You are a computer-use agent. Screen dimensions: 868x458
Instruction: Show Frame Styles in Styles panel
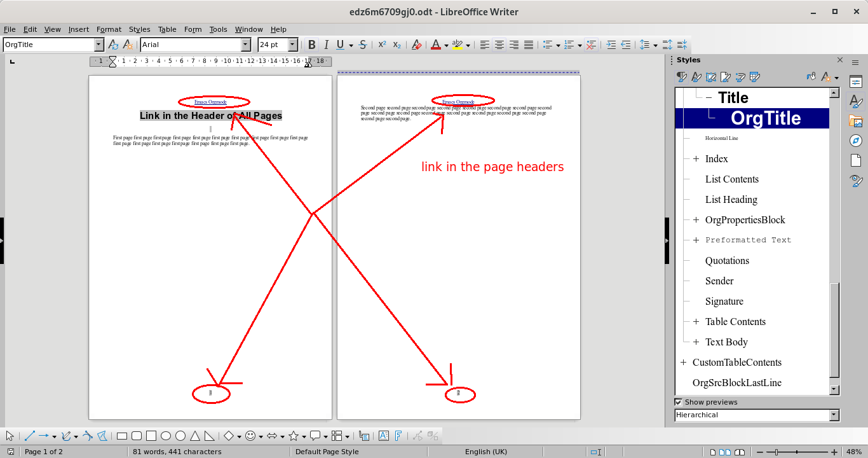[x=711, y=78]
